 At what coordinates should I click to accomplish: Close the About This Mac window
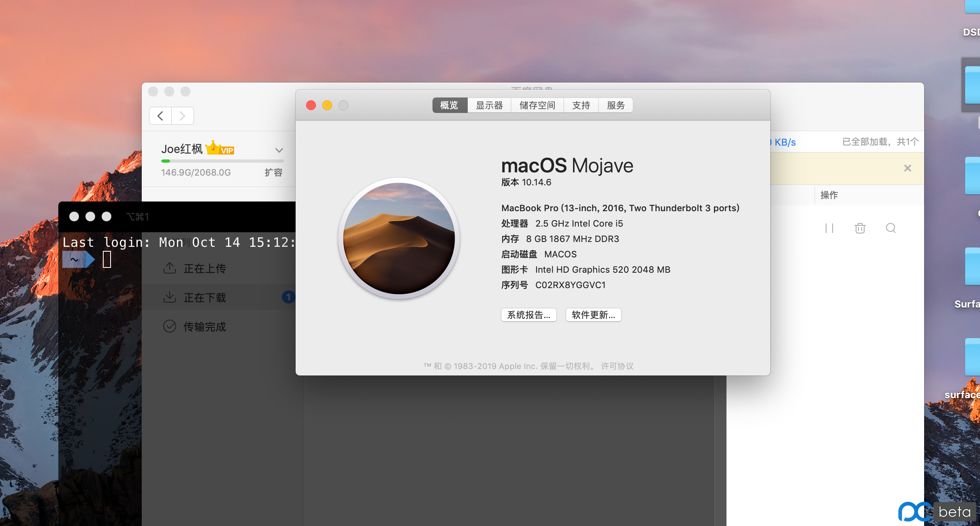point(311,105)
